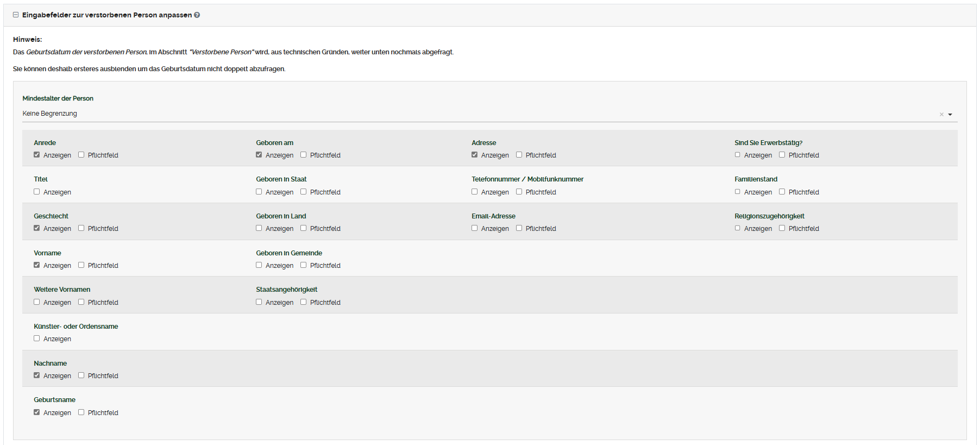The image size is (980, 445).
Task: Enable Anzeigen for Email-Adresse
Action: point(475,228)
